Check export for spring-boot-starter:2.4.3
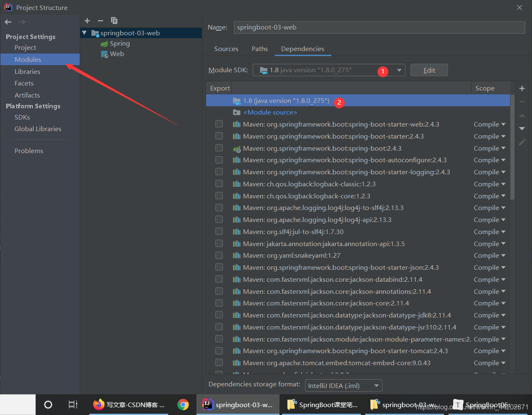Viewport: 532px width, 415px height. (x=219, y=136)
